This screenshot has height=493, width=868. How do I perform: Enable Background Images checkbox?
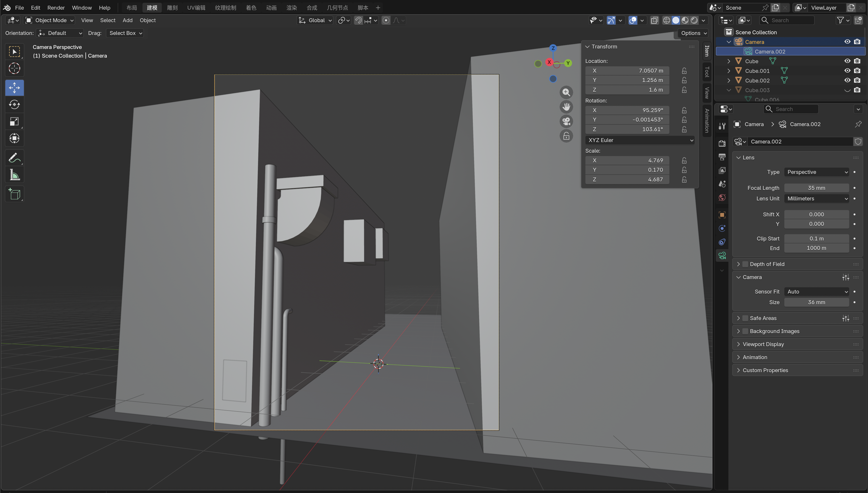point(745,331)
